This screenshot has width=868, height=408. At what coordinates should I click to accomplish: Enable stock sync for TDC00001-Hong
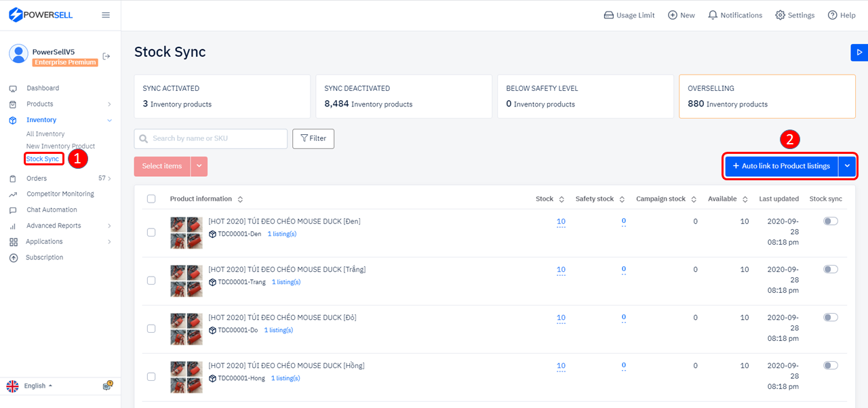coord(831,365)
